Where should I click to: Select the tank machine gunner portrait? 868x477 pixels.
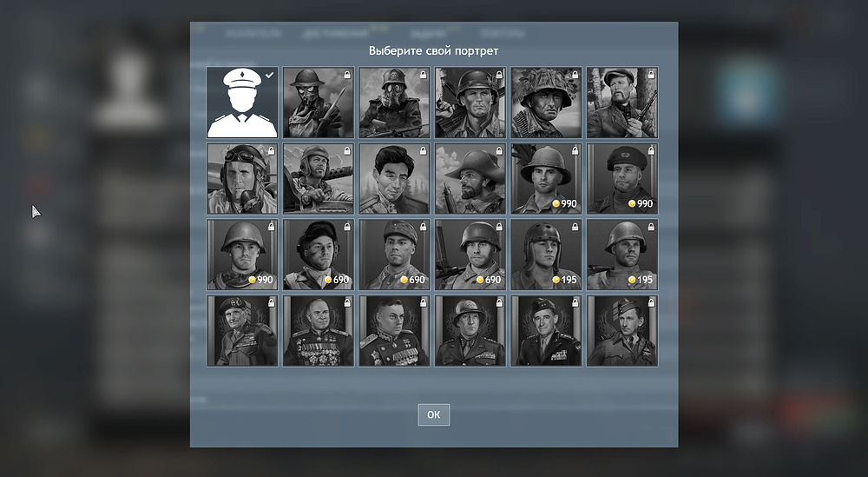pos(319,178)
